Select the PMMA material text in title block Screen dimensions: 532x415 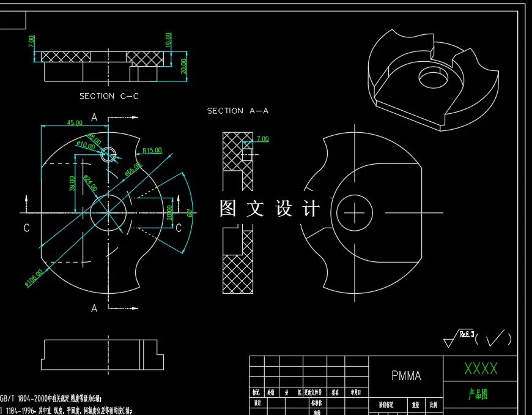[x=406, y=376]
